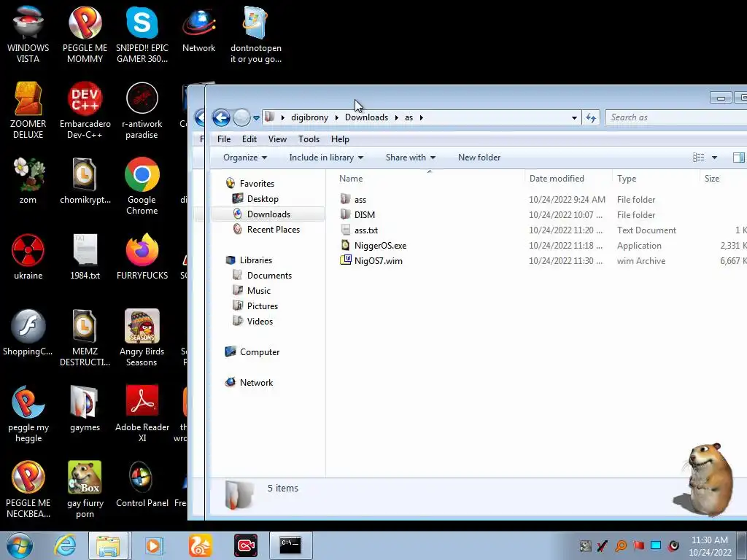Click the Explorer Forward arrow button
This screenshot has height=560, width=747.
pos(241,117)
